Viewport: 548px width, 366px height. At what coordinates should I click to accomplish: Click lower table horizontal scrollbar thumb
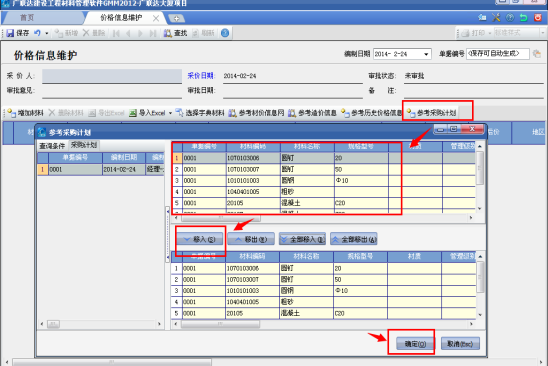(220, 324)
